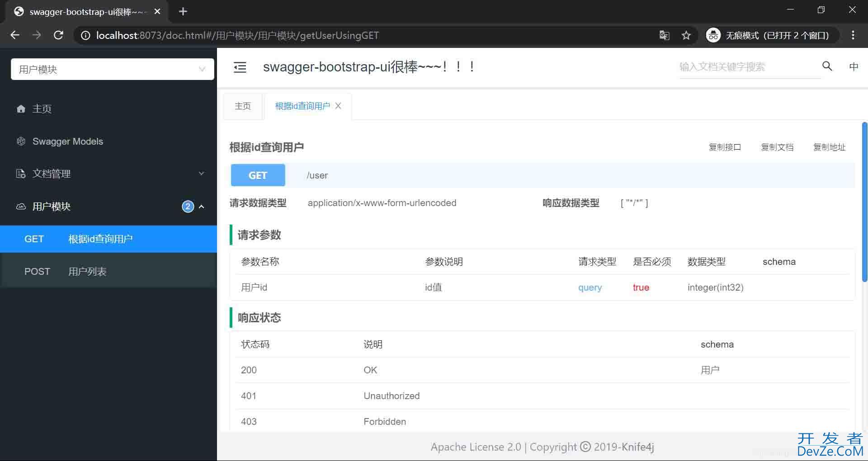Click the 用户模块 cloud icon
Viewport: 868px width, 461px height.
(x=21, y=207)
